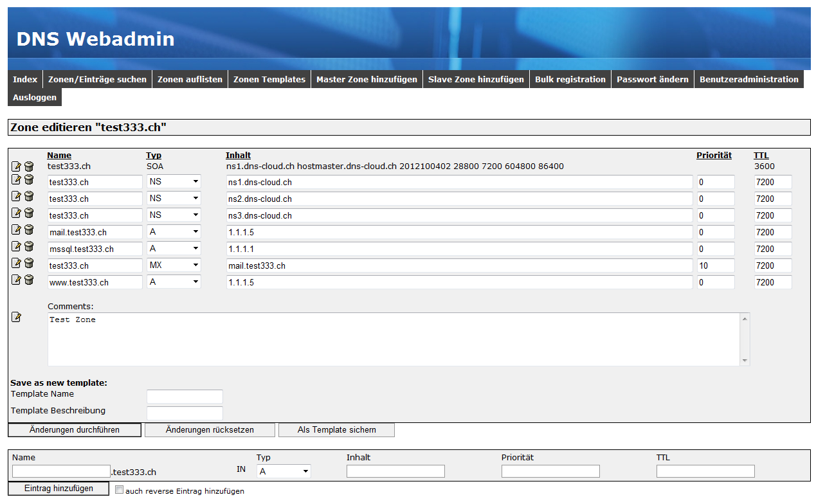Edit the SOA record for test333.ch

17,166
